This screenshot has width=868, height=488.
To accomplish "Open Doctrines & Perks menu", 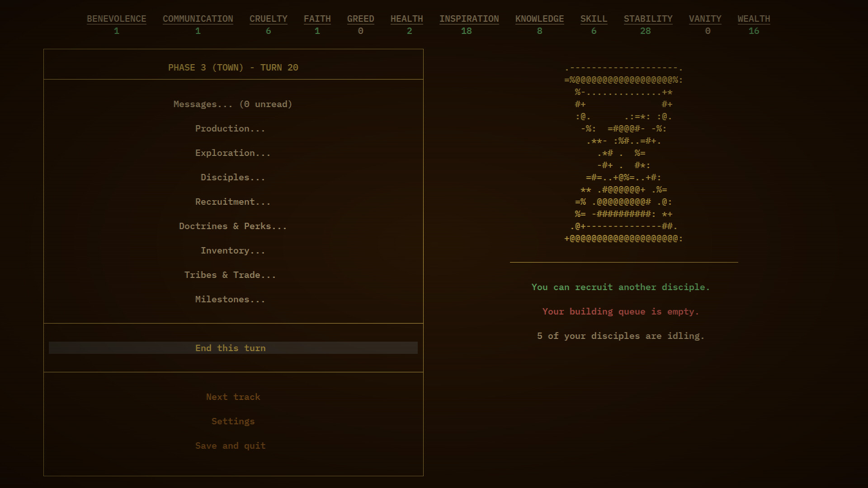I will click(233, 226).
